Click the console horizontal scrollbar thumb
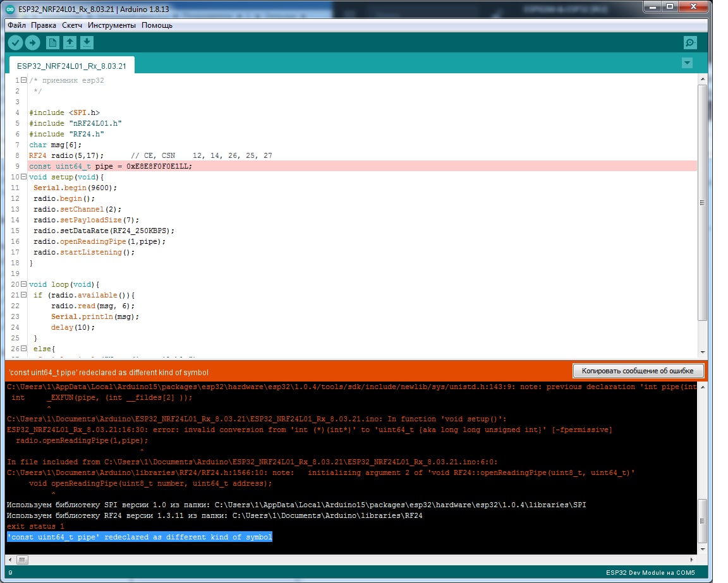 (x=22, y=560)
